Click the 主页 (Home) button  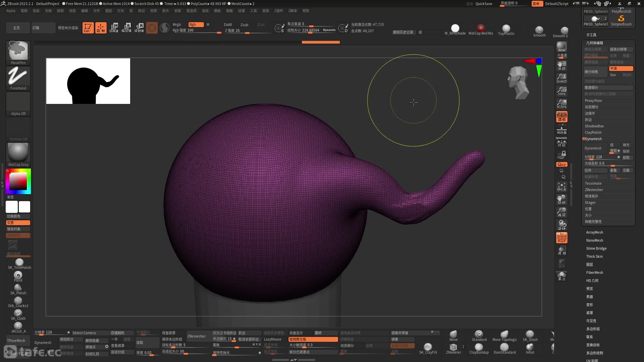pyautogui.click(x=16, y=28)
